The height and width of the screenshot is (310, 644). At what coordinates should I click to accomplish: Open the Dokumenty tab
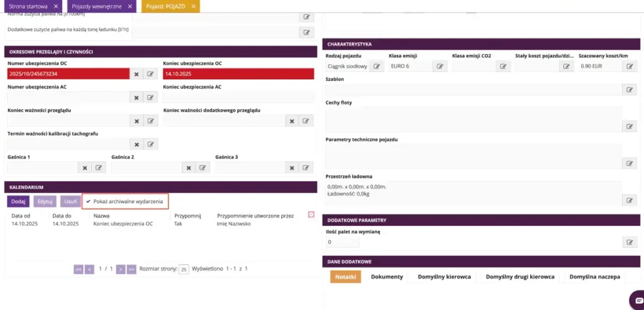point(387,277)
